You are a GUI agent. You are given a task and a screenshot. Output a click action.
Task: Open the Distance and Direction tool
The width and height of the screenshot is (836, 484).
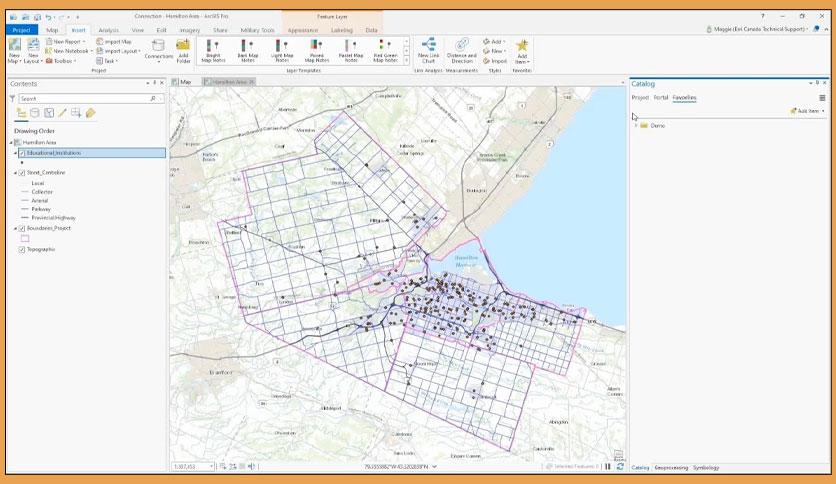click(462, 50)
